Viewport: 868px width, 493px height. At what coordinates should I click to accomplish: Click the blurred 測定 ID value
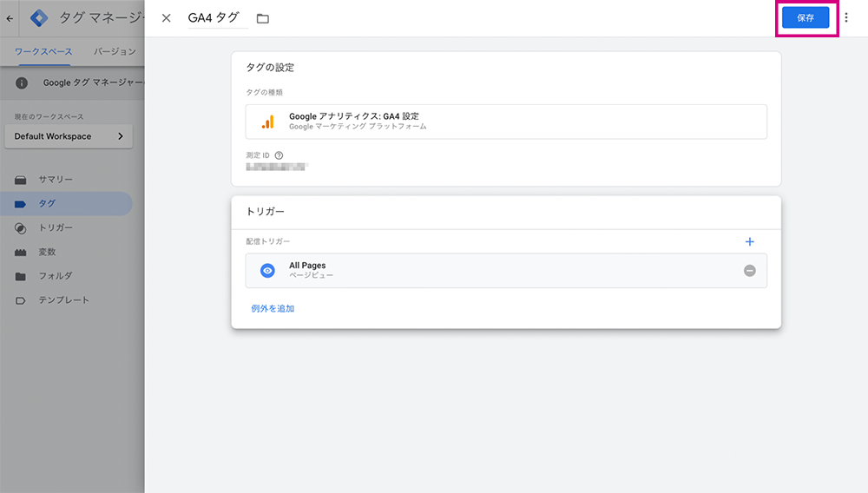pyautogui.click(x=276, y=167)
